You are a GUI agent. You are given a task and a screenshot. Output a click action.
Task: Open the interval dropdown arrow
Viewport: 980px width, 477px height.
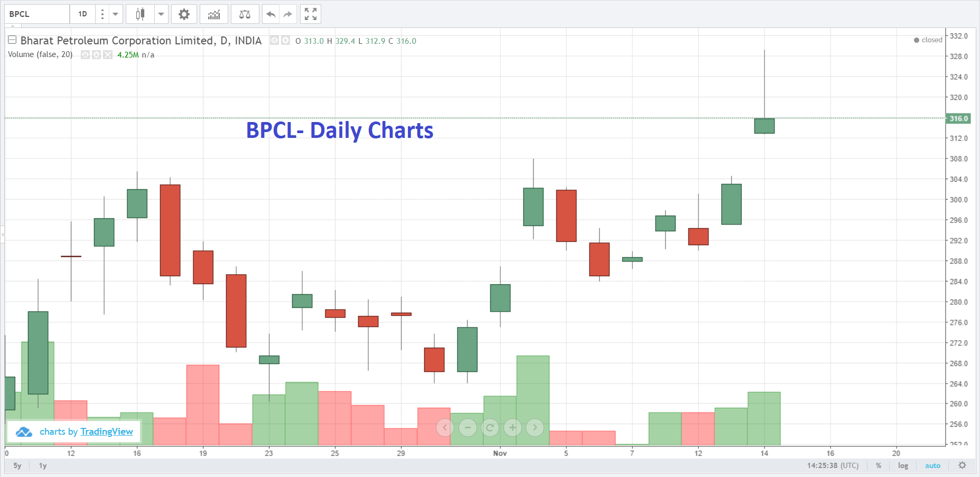point(115,14)
